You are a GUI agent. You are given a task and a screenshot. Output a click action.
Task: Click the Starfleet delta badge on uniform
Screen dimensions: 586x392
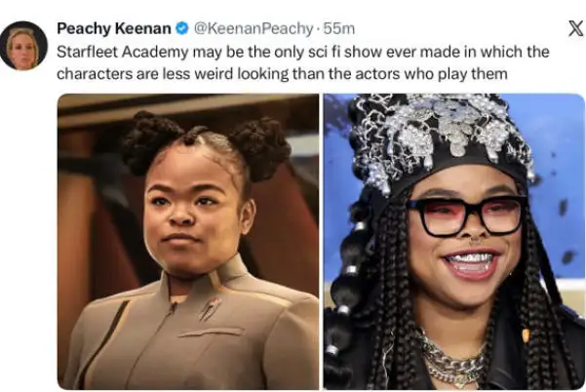209,308
